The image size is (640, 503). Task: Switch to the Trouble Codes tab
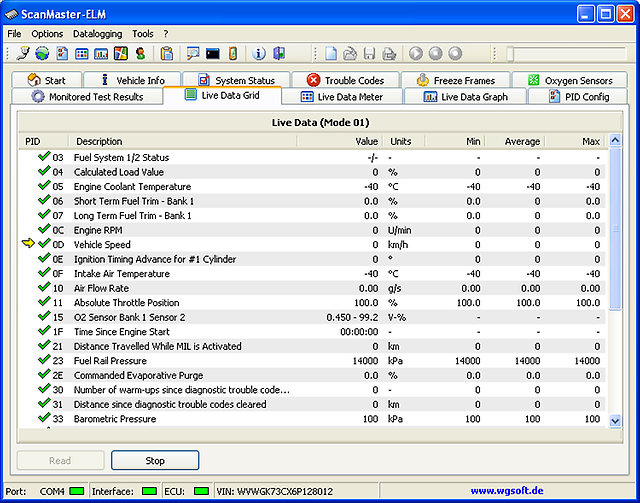click(x=346, y=80)
